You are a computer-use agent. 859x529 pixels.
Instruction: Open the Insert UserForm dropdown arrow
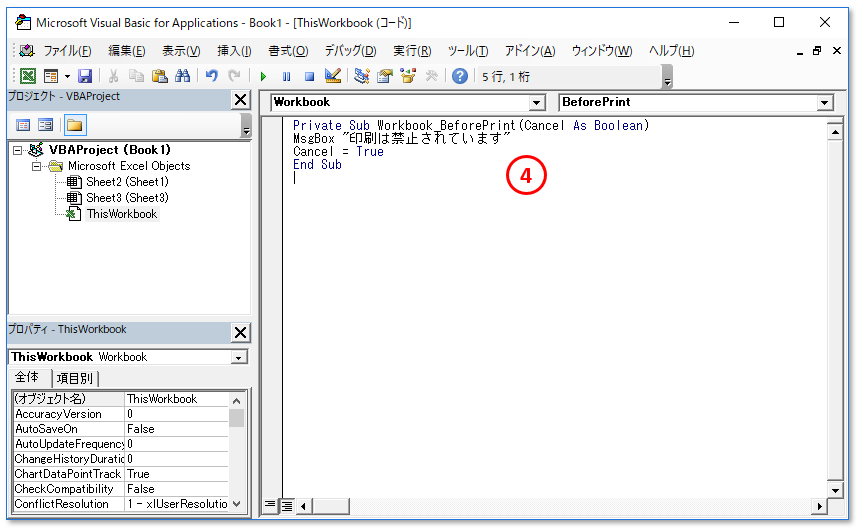pos(67,76)
